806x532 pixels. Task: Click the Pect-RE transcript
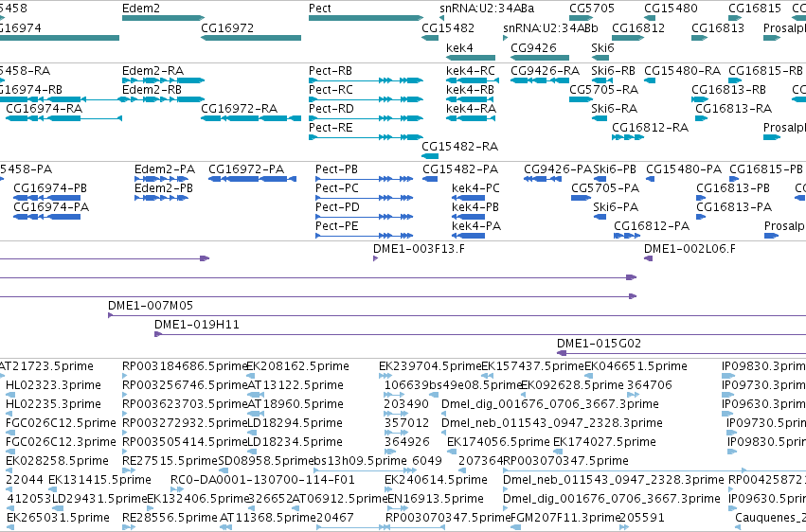coord(366,137)
